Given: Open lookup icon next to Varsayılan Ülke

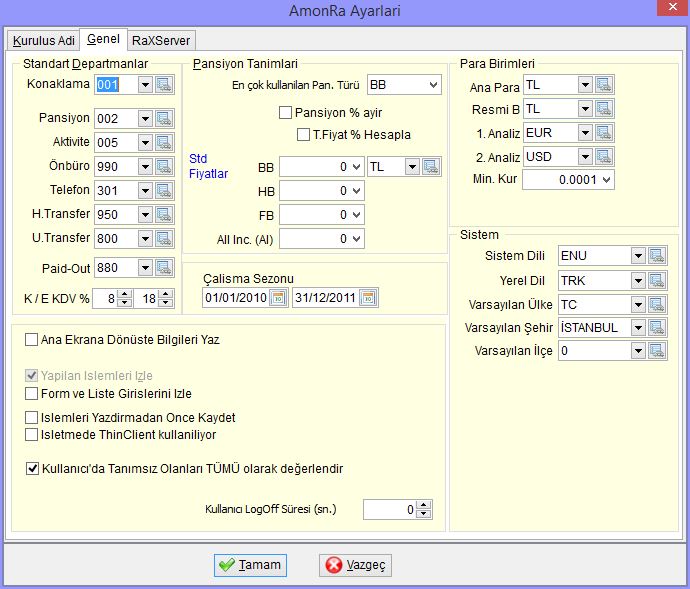Looking at the screenshot, I should tap(657, 304).
